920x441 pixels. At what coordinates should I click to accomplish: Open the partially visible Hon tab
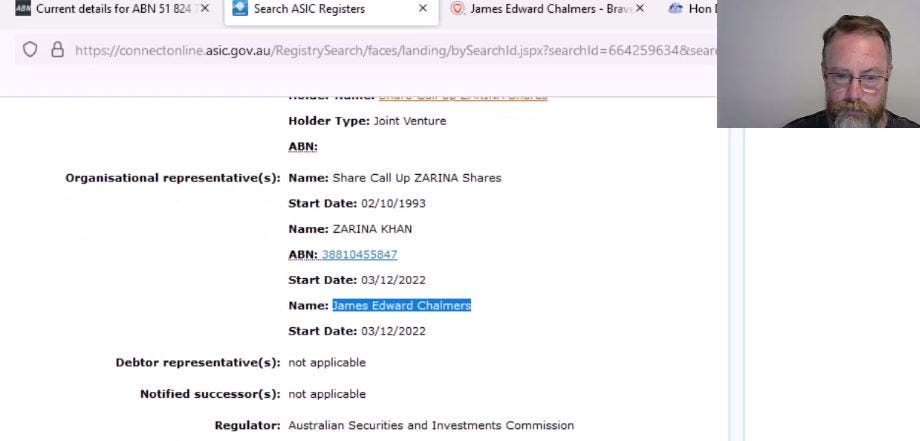pos(690,9)
